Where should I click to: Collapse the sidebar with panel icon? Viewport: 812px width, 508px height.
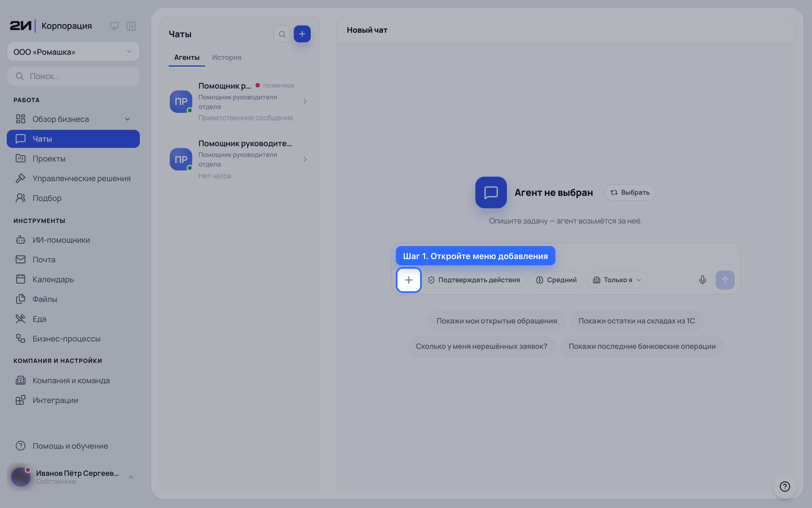pos(131,26)
